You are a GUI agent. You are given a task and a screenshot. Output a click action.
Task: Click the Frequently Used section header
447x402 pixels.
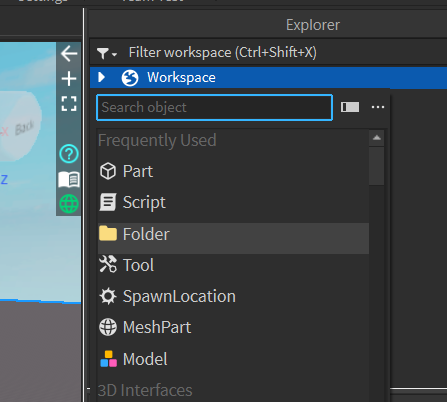[x=157, y=140]
